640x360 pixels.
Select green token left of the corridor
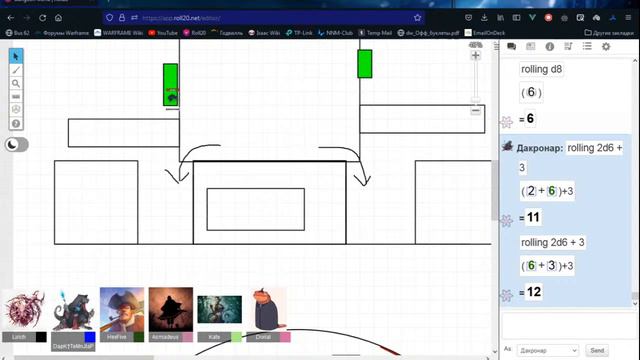click(x=171, y=84)
